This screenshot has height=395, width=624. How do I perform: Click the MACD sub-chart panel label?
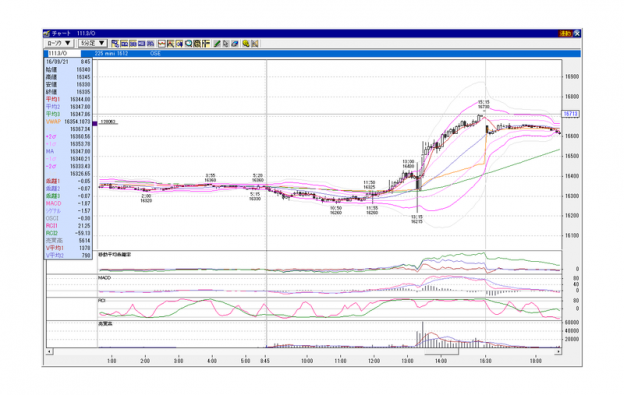(x=104, y=278)
